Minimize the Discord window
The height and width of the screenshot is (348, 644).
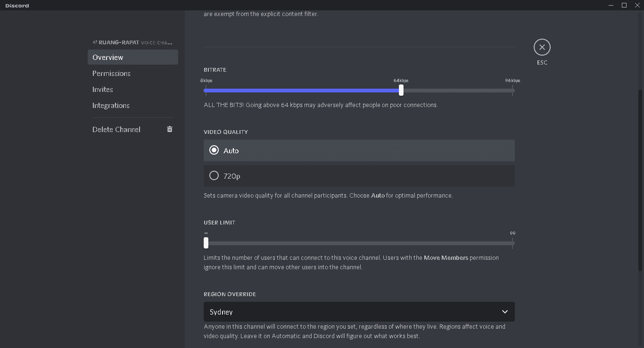point(611,5)
